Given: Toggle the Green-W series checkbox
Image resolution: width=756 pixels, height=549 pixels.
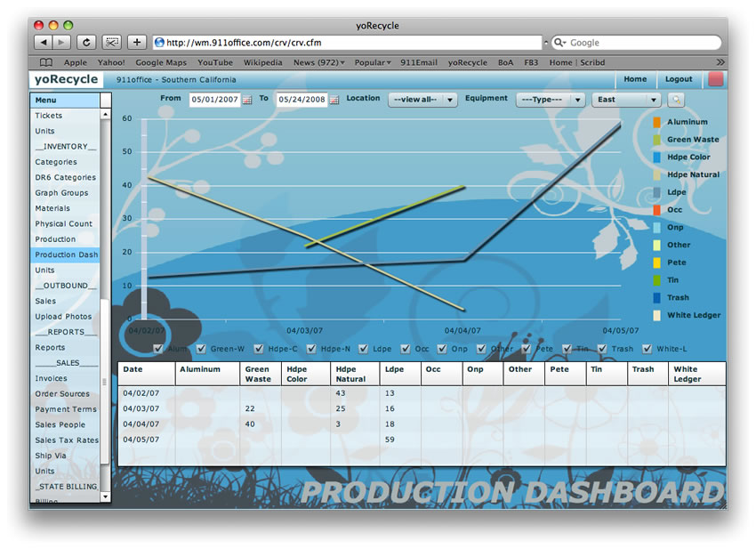Looking at the screenshot, I should click(x=201, y=348).
